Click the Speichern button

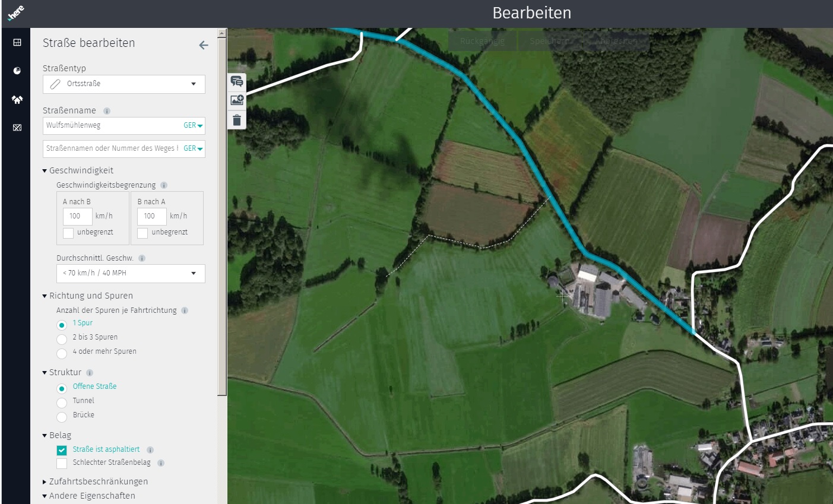(548, 41)
